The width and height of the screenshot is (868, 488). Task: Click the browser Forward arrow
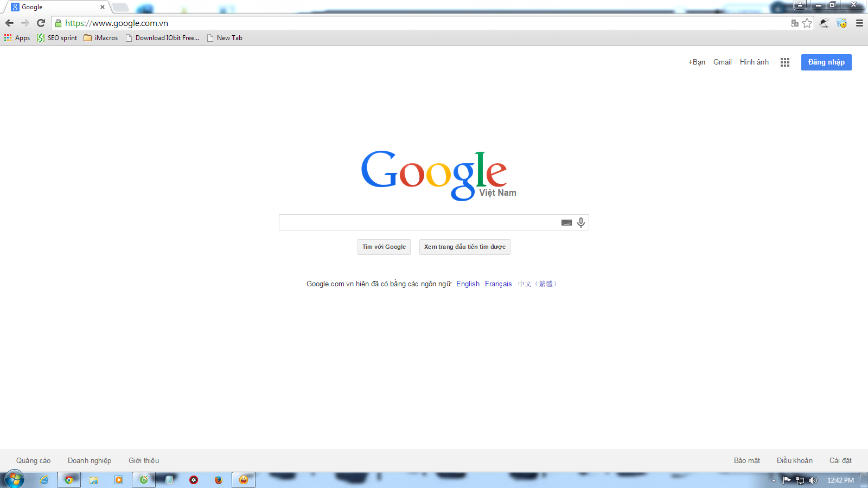[25, 23]
